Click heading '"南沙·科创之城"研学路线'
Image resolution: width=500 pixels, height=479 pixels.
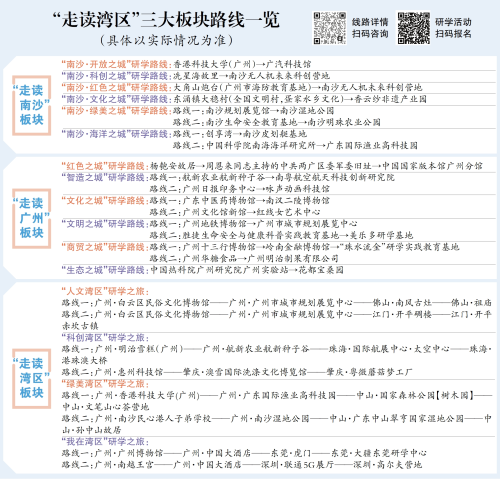pos(115,76)
